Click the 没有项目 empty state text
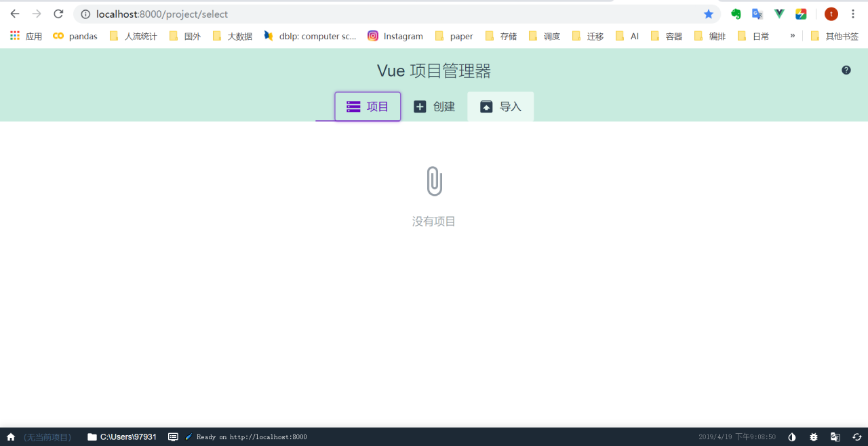Viewport: 868px width, 446px height. tap(434, 222)
